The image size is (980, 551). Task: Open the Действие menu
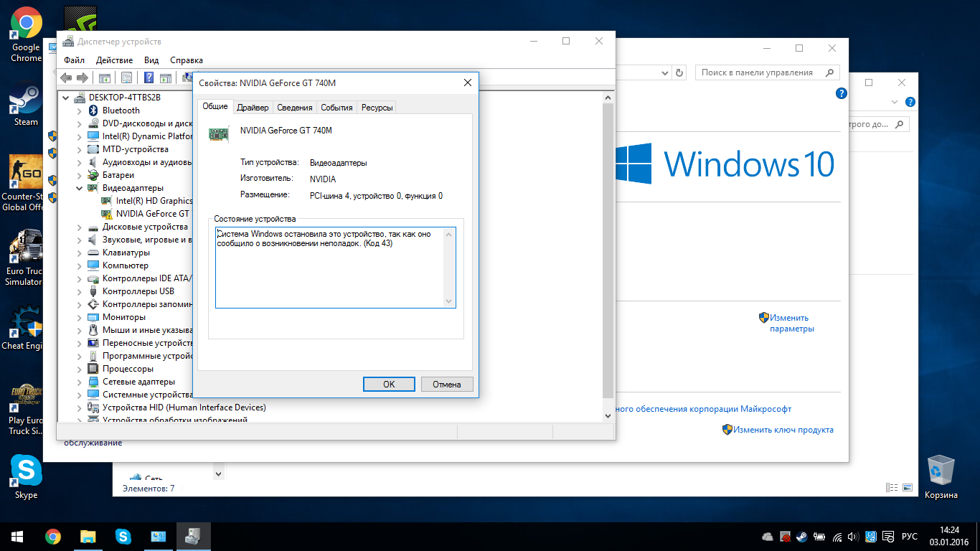click(114, 60)
